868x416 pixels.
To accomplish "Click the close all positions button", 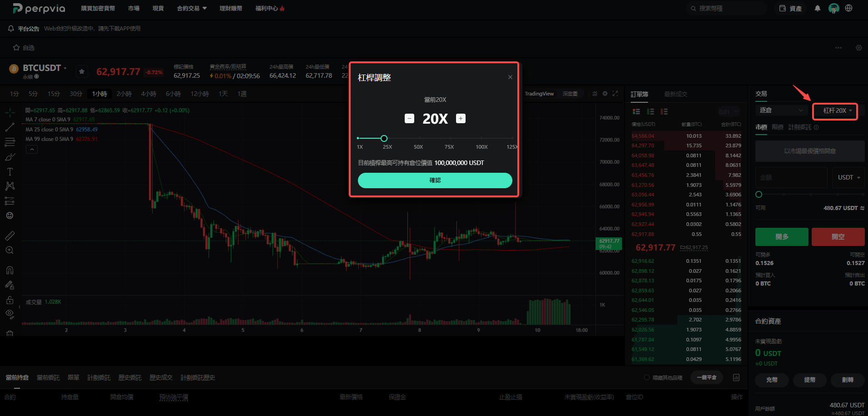I will tap(706, 377).
